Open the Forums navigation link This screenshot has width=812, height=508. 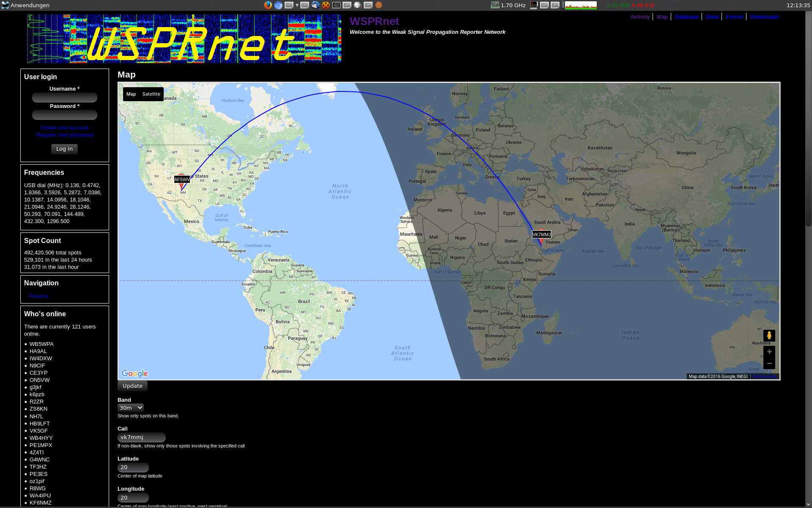click(39, 296)
